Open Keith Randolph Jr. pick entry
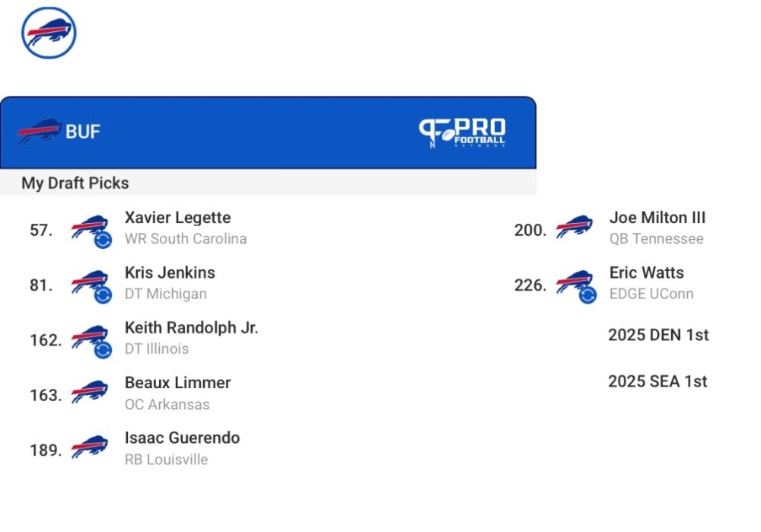This screenshot has width=761, height=532. (144, 339)
